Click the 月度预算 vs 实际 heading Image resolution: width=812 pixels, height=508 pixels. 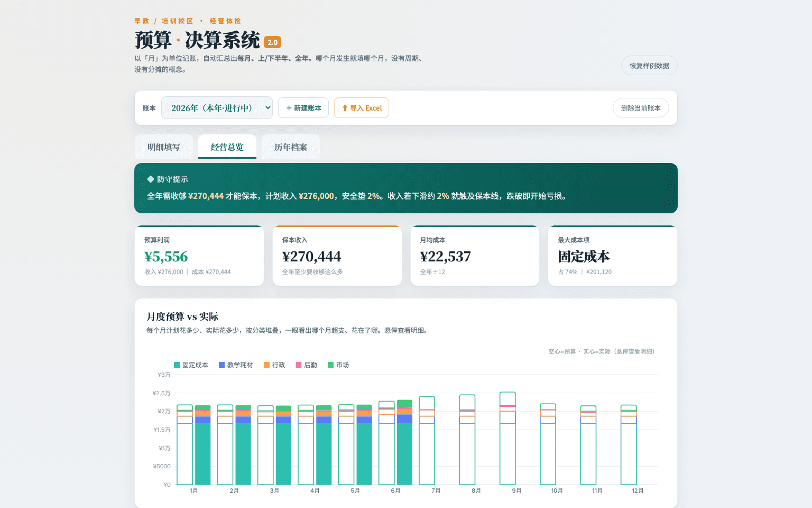point(182,316)
